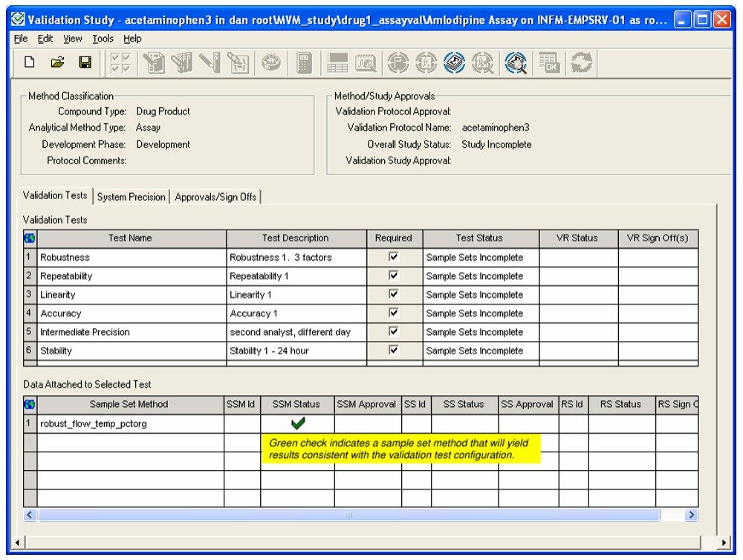The width and height of the screenshot is (743, 560).
Task: Toggle Required checkbox for Intermediate Precision
Action: pos(394,331)
